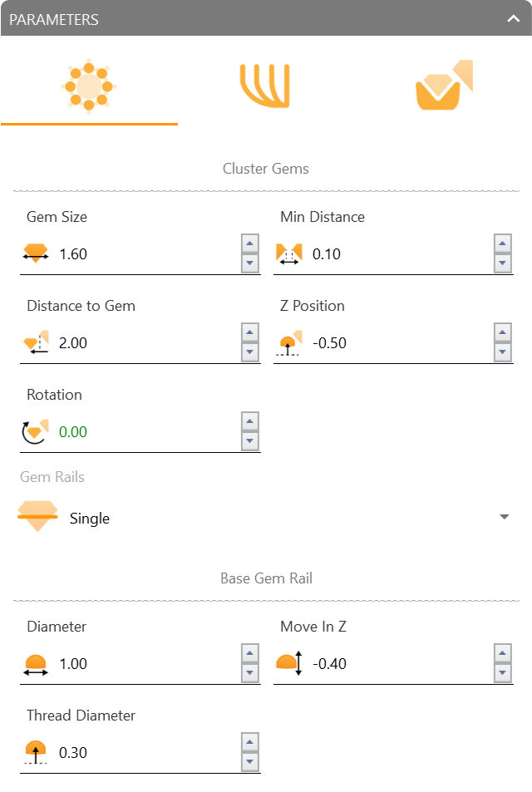The width and height of the screenshot is (532, 792).
Task: Click the Min Distance icon
Action: [289, 253]
